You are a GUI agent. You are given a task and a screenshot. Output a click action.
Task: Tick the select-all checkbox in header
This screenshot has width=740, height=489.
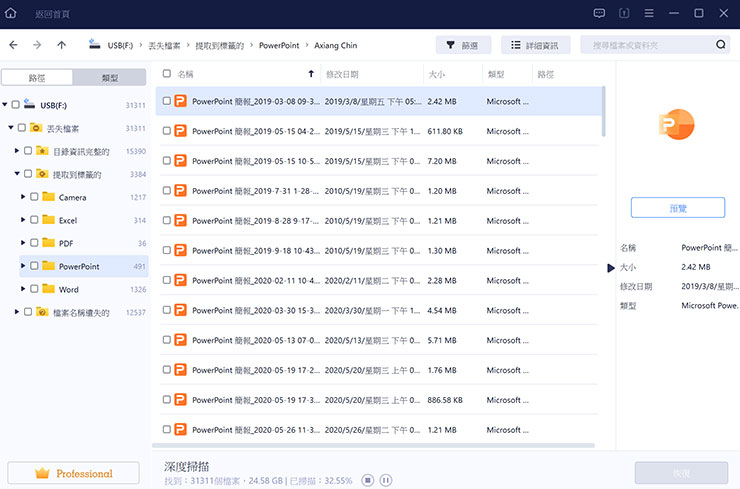pyautogui.click(x=166, y=74)
